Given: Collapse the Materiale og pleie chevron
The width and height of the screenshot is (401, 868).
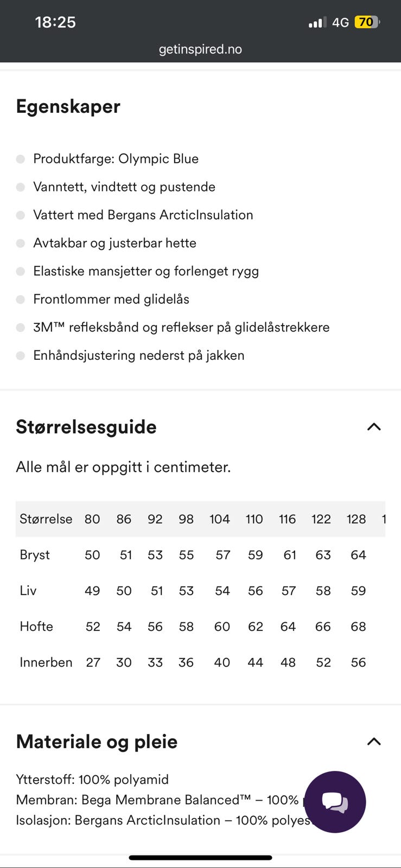Looking at the screenshot, I should [x=374, y=742].
